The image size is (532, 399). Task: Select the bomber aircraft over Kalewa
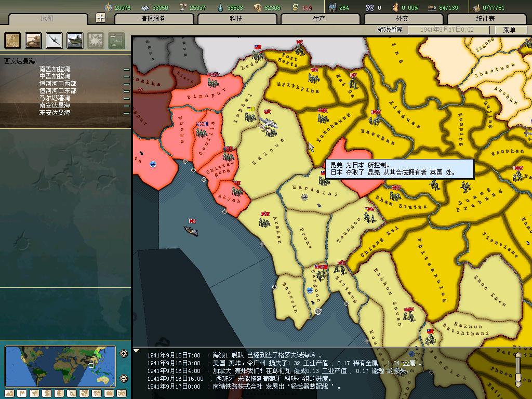coord(269,124)
